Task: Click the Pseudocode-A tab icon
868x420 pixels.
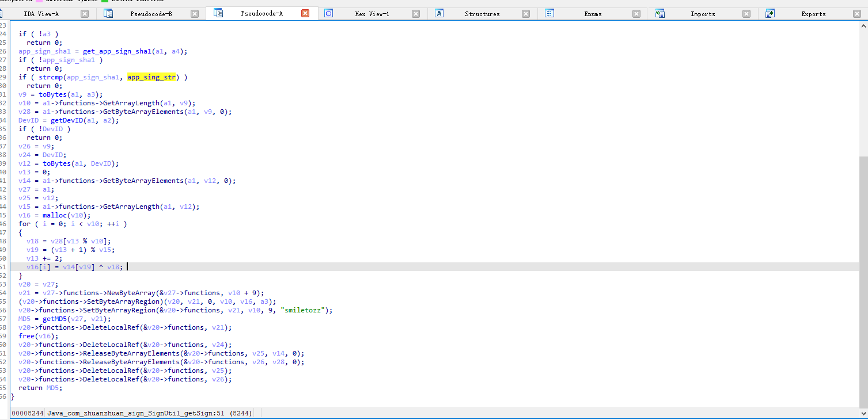Action: [218, 13]
